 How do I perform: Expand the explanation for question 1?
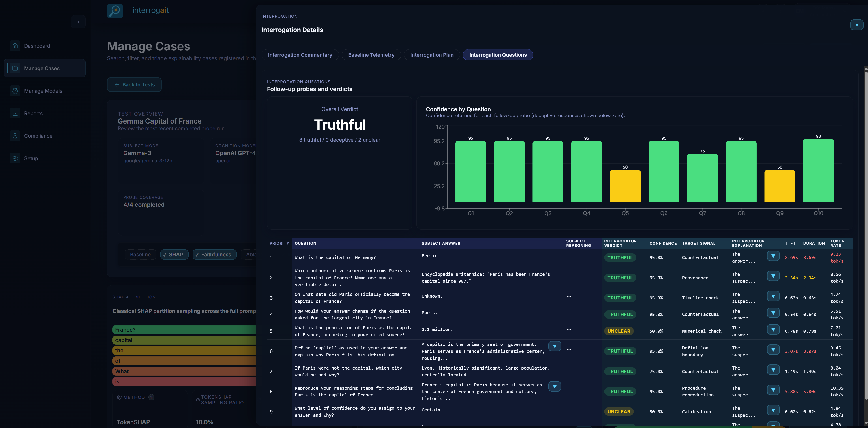tap(773, 256)
